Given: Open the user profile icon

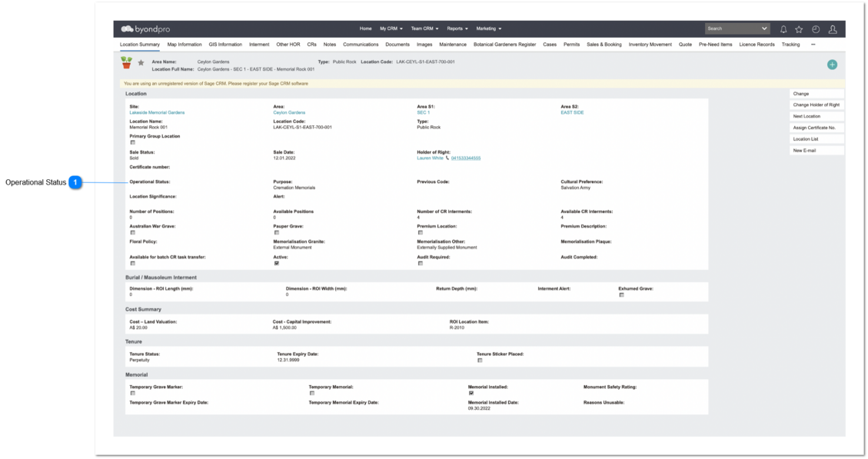Looking at the screenshot, I should click(833, 29).
